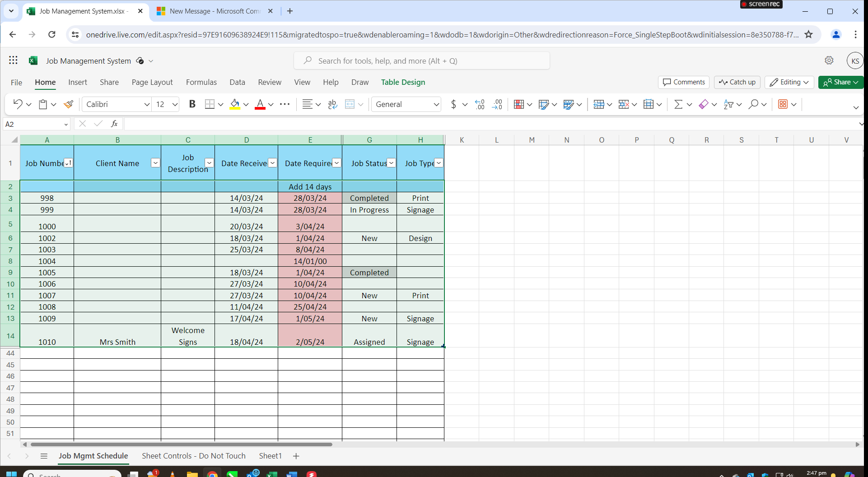Click the Find and Select magnifier
Viewport: 868px width, 477px height.
coord(753,104)
